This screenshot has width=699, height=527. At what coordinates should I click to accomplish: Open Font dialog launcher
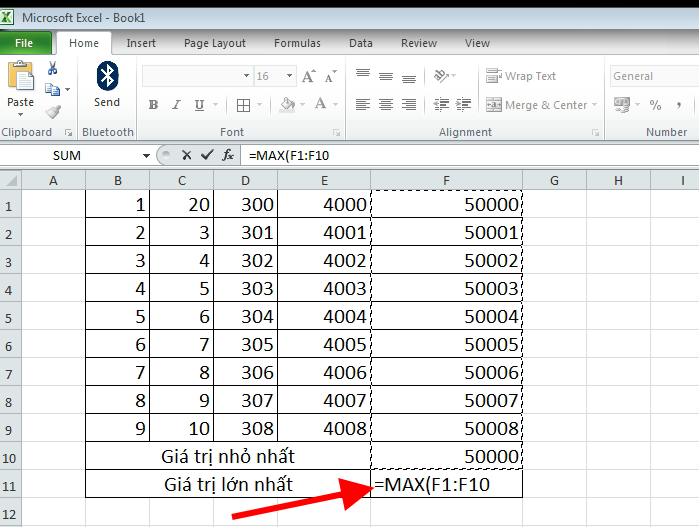[337, 132]
